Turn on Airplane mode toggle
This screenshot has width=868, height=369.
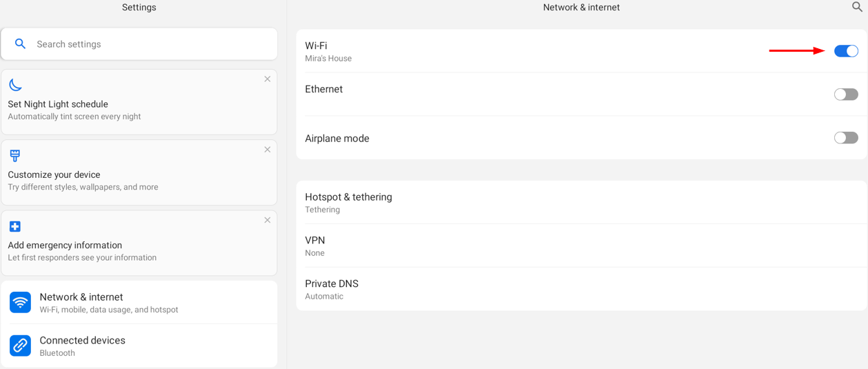point(846,138)
